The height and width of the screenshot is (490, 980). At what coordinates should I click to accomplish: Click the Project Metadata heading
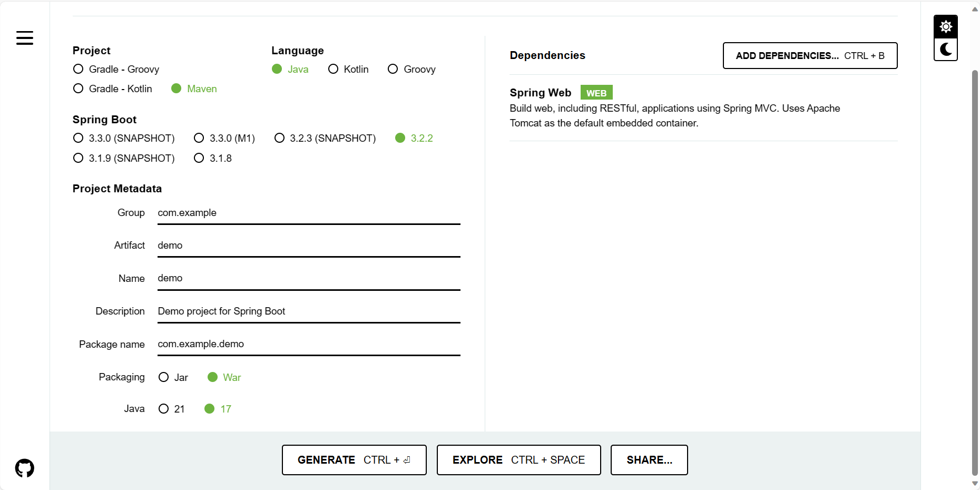pyautogui.click(x=117, y=189)
